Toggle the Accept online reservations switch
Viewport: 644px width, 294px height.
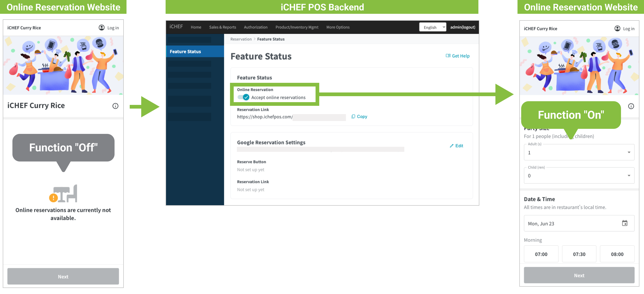pos(243,97)
